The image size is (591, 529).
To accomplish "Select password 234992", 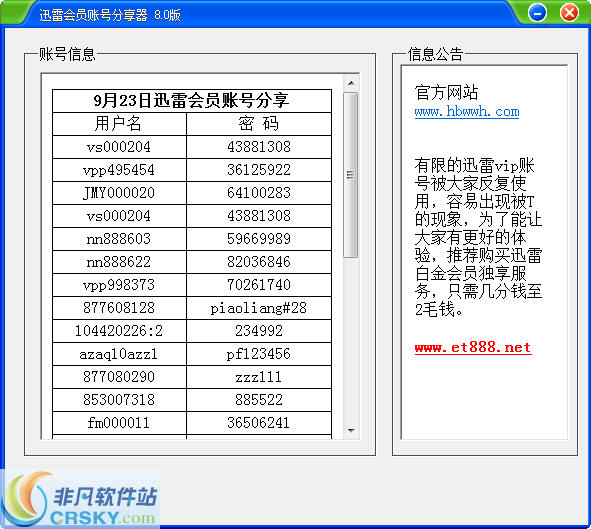I will click(259, 331).
